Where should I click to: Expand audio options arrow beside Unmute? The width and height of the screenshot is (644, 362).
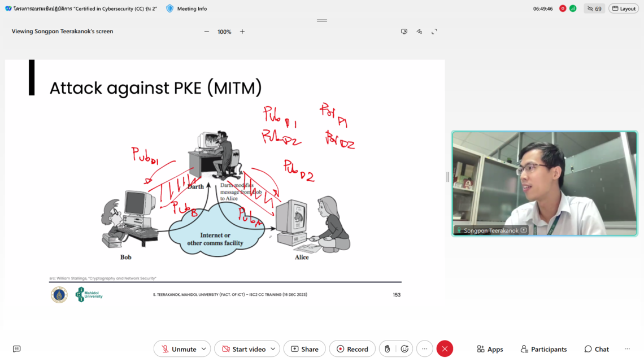click(x=204, y=349)
